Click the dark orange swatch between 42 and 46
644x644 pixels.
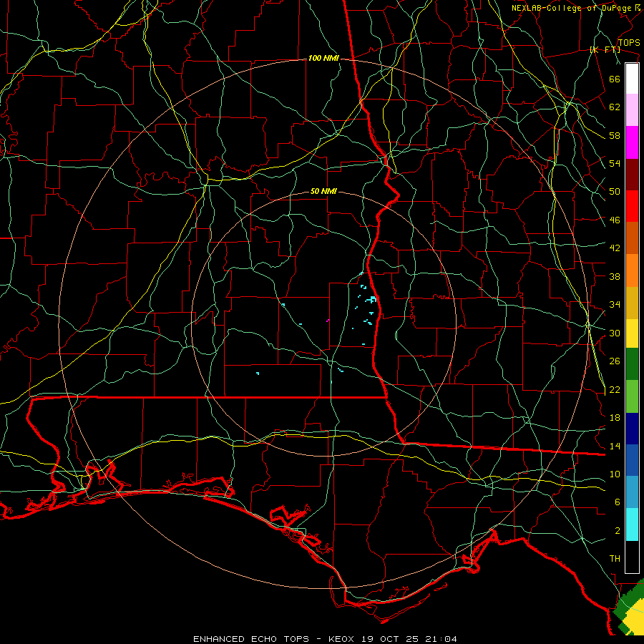632,238
